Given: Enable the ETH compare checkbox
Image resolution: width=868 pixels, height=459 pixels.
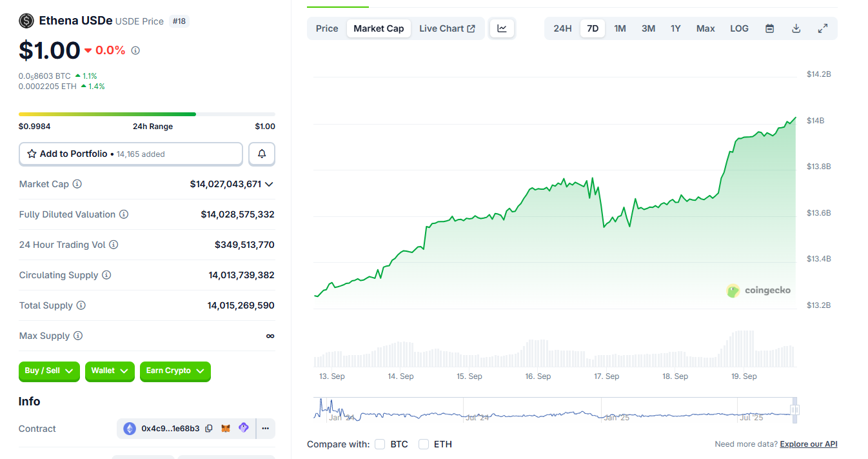Looking at the screenshot, I should (x=424, y=444).
